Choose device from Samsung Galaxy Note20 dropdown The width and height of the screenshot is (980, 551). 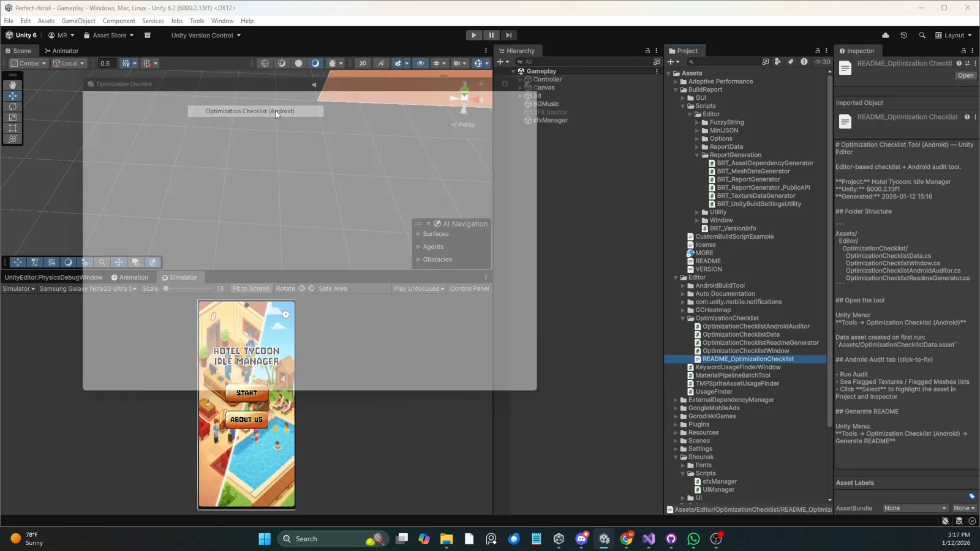[x=88, y=288]
